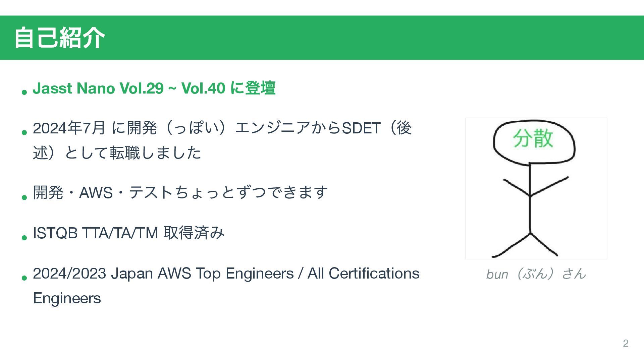This screenshot has width=644, height=362.
Task: Click the ISTQB TTA/TA/TM 取得済み line
Action: pos(128,233)
